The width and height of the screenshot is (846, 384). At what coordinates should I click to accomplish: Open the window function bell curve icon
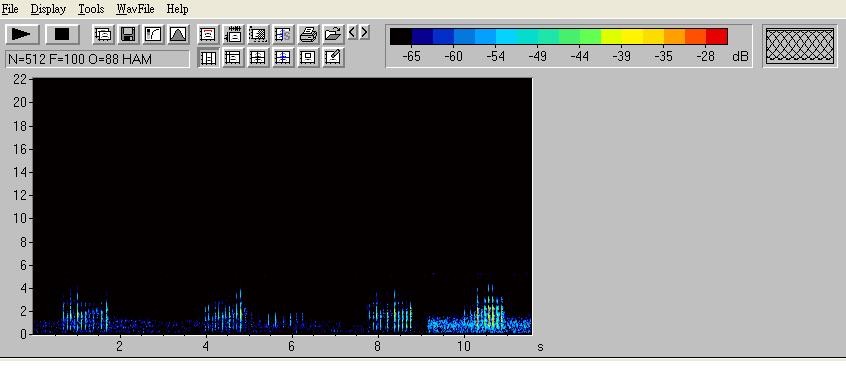point(178,35)
